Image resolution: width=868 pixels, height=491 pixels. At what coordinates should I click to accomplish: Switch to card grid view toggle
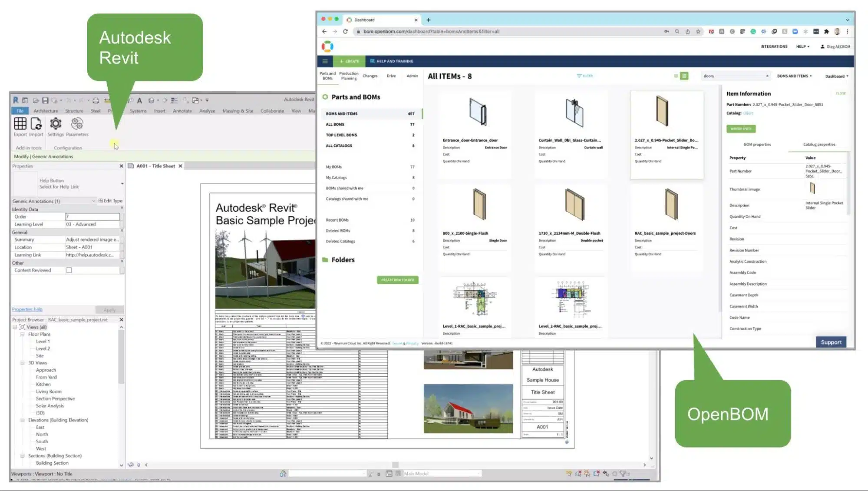[x=684, y=76]
